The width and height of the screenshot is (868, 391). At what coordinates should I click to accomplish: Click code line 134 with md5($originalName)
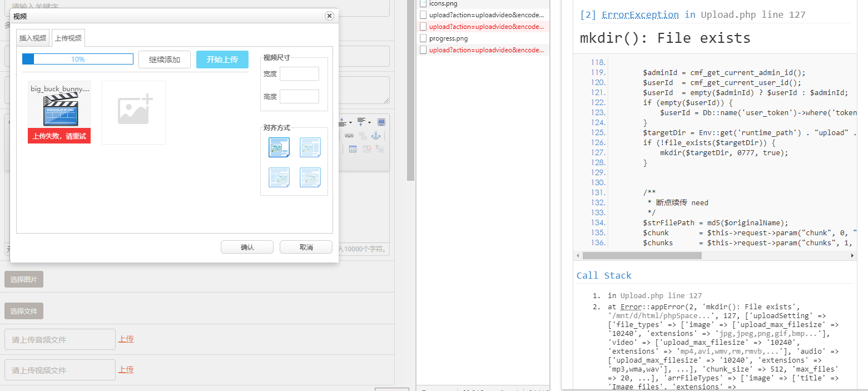[715, 222]
